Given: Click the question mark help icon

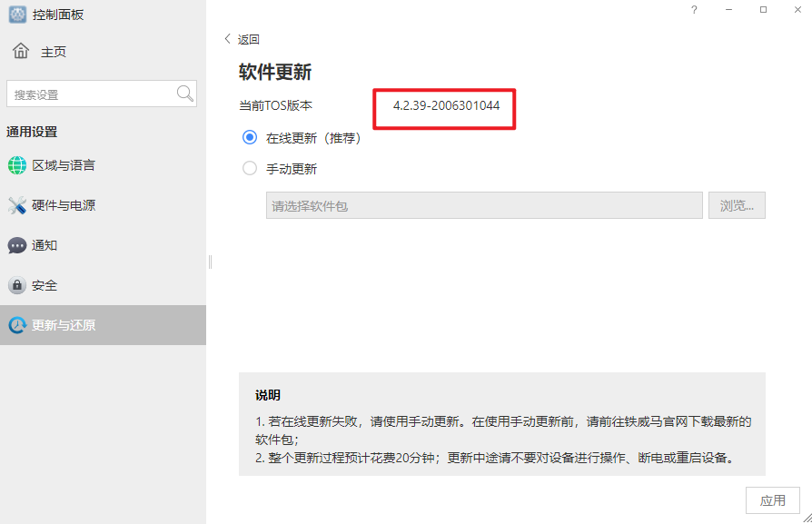Looking at the screenshot, I should coord(694,10).
